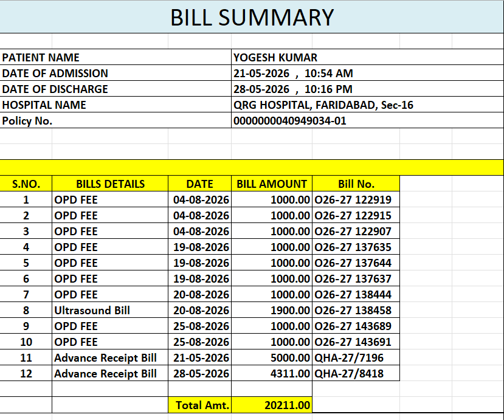Select the BILL SUMMARY title cell
Image resolution: width=504 pixels, height=420 pixels.
click(x=252, y=16)
